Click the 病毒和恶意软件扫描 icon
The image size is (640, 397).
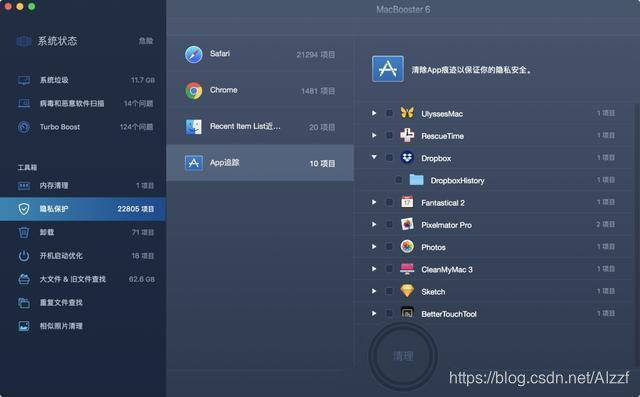pos(24,104)
